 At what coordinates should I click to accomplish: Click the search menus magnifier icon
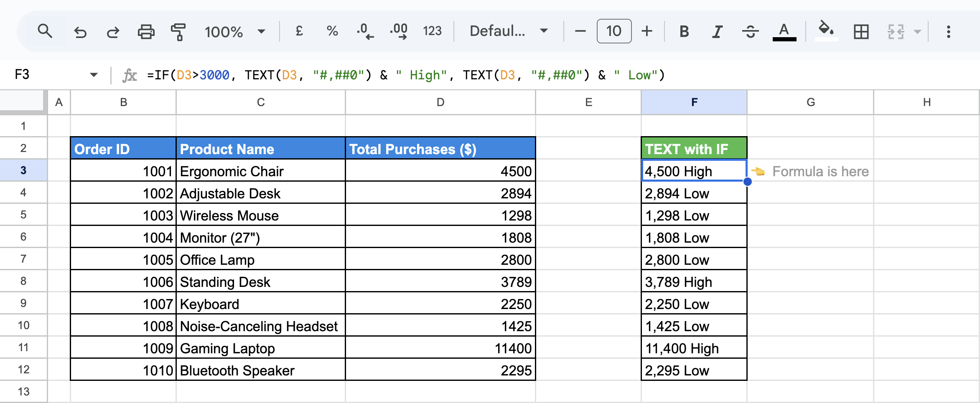[45, 31]
